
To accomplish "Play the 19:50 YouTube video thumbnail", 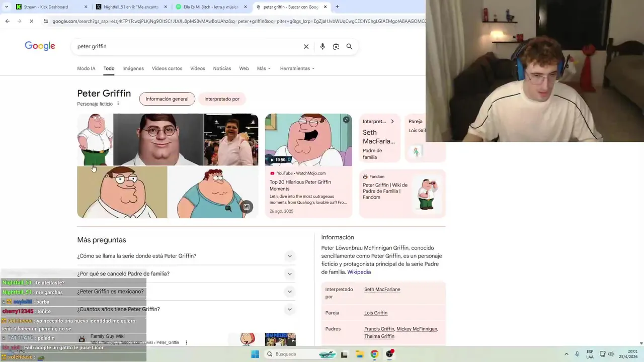I will click(x=308, y=140).
